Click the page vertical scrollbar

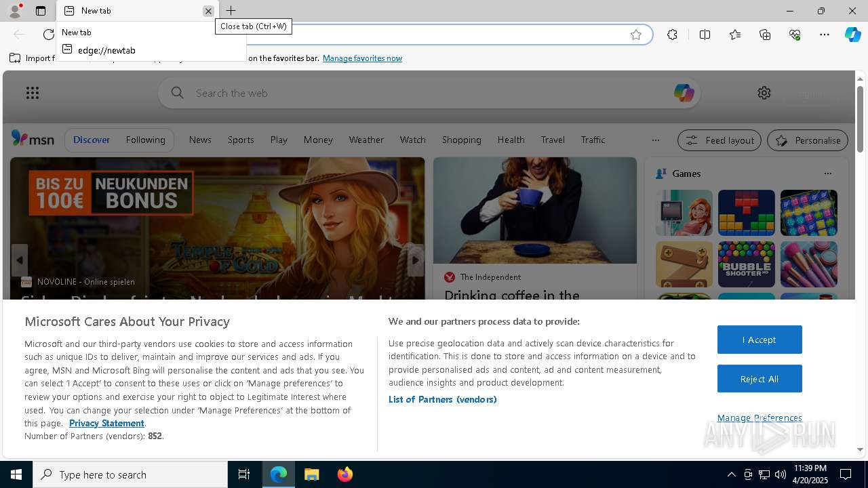(860, 119)
